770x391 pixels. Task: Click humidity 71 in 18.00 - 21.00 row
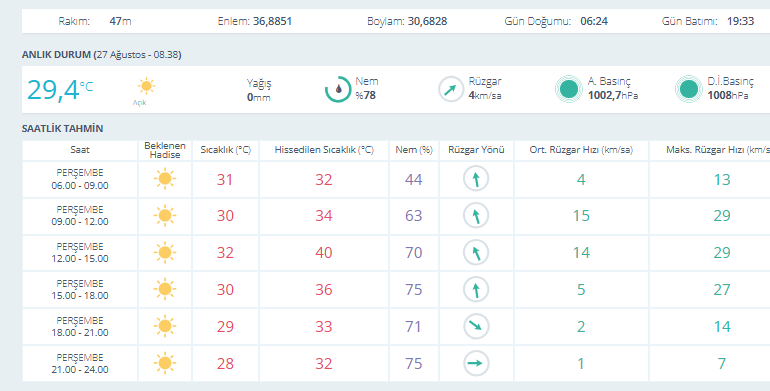tap(413, 326)
